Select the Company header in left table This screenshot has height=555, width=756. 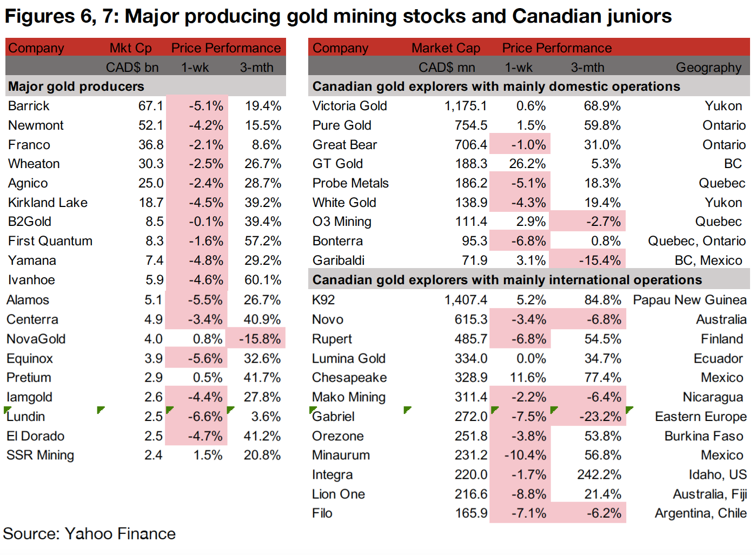tap(36, 48)
